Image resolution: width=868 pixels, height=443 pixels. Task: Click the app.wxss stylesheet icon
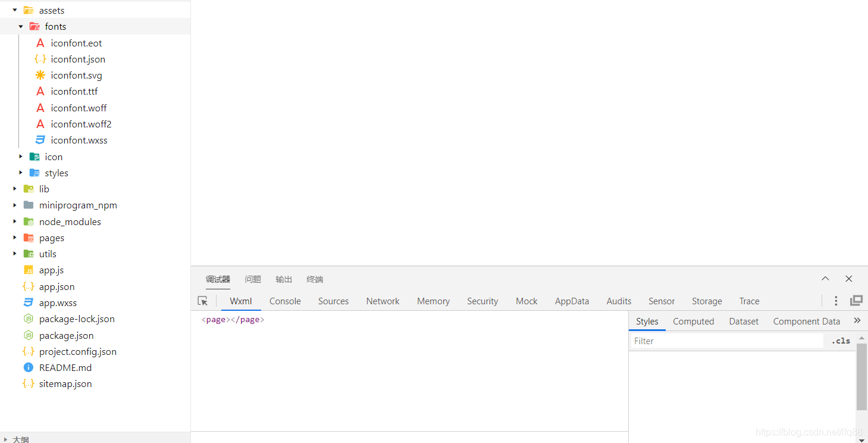coord(28,302)
